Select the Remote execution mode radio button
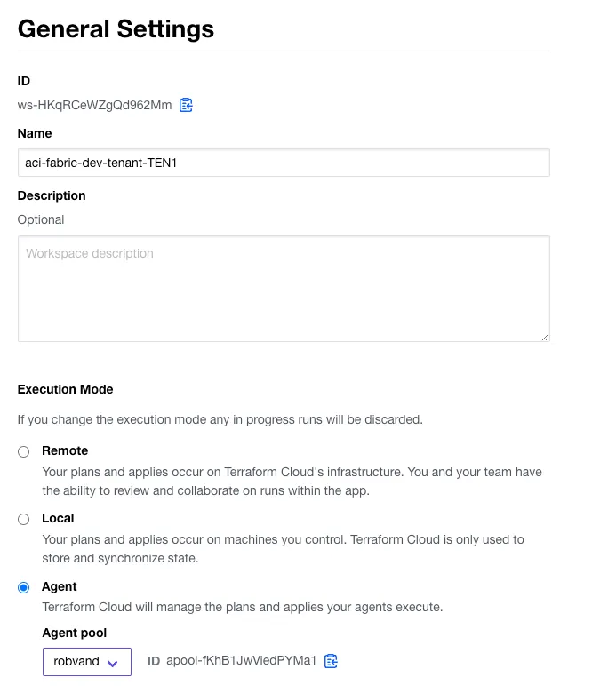Viewport: 616px width, 693px height. pyautogui.click(x=24, y=452)
